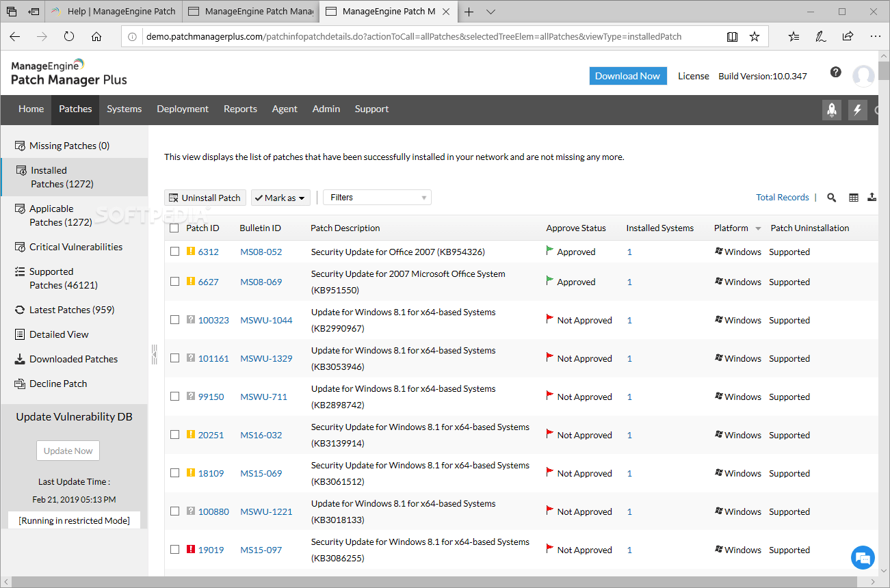Collapse the left sidebar splitter handle

[154, 353]
